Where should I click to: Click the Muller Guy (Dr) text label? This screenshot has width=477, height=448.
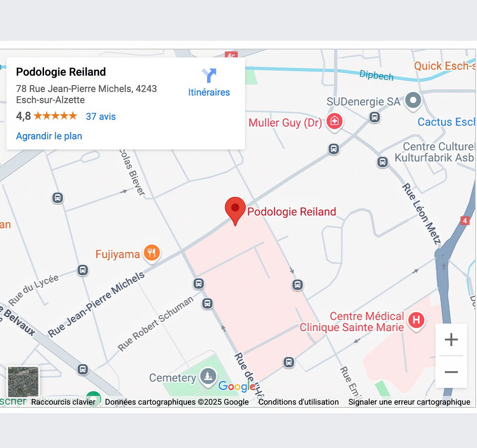pyautogui.click(x=285, y=123)
